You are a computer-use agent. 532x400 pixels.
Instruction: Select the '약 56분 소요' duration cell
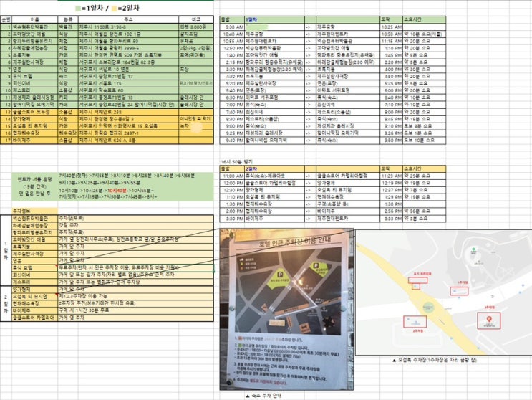[x=424, y=211]
